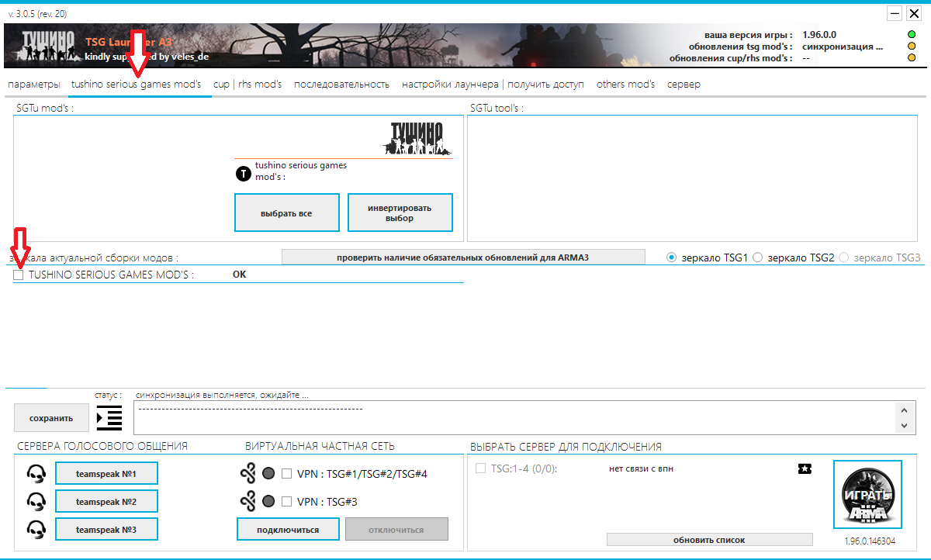This screenshot has width=931, height=560.
Task: Click the инвертировать выбор button
Action: (400, 213)
